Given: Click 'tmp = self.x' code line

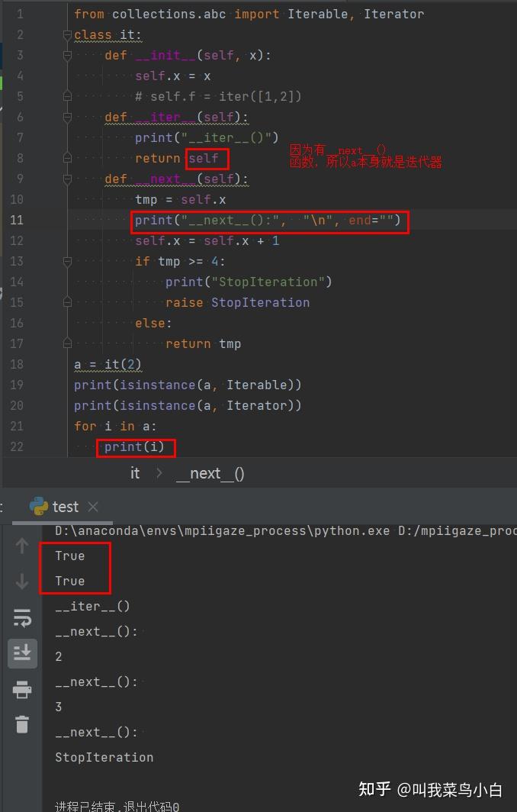Looking at the screenshot, I should click(180, 199).
